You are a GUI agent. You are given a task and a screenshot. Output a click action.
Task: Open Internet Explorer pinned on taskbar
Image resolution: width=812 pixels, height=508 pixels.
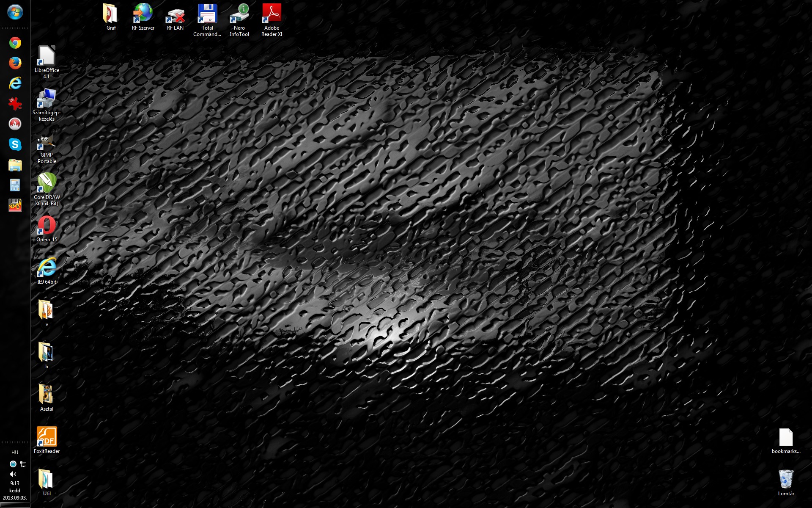coord(15,83)
